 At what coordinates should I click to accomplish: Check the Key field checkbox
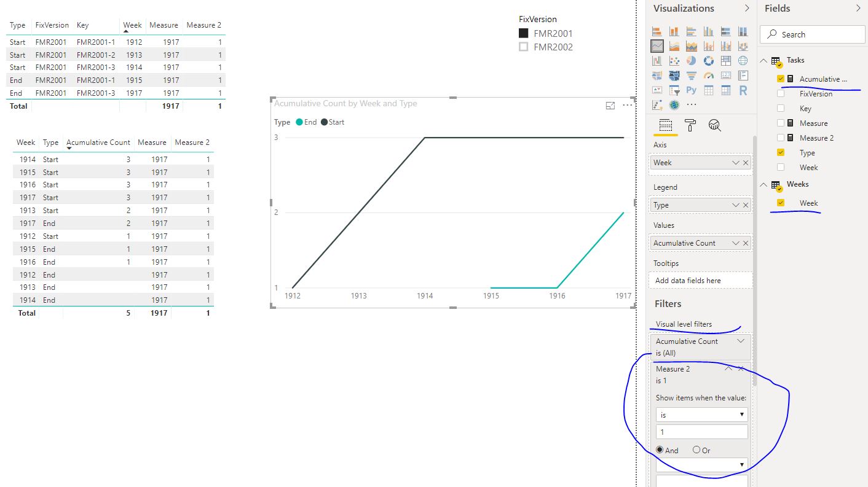tap(781, 109)
